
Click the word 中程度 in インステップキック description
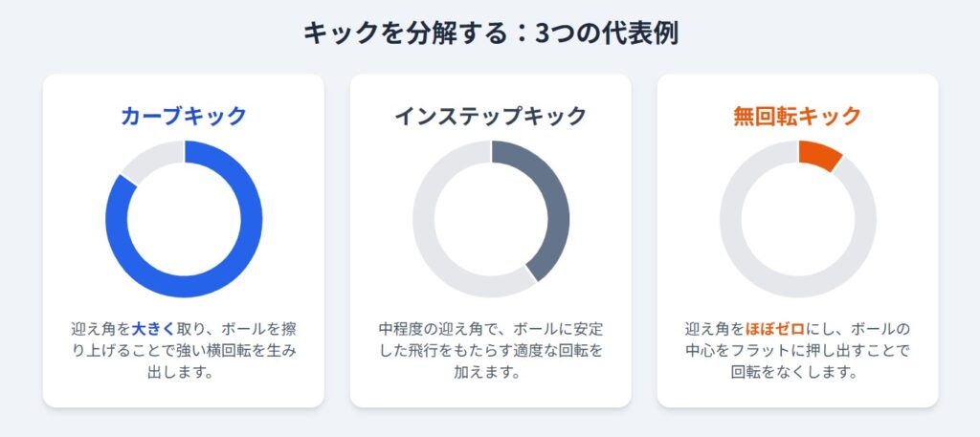pos(400,329)
